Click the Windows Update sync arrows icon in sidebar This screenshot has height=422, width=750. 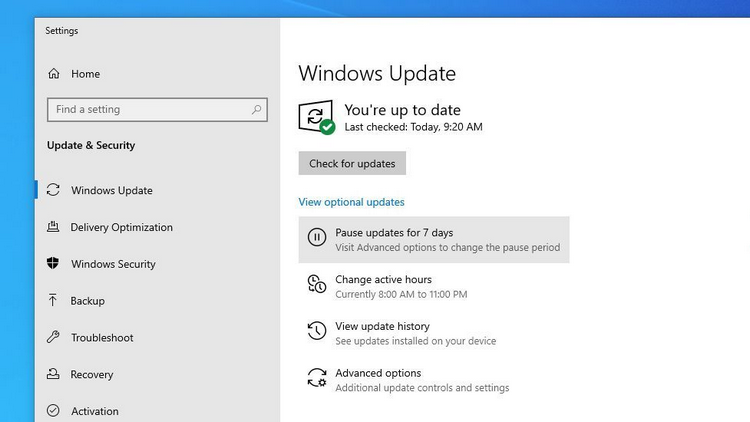point(53,190)
